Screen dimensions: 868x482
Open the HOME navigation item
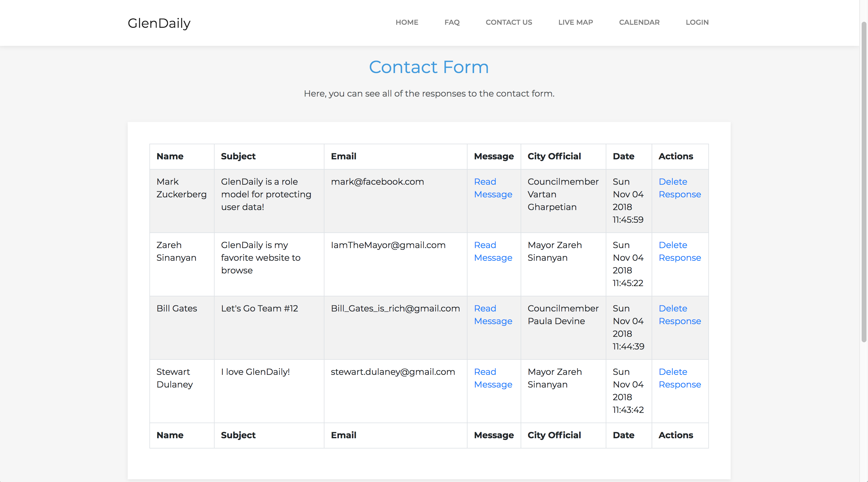(407, 22)
